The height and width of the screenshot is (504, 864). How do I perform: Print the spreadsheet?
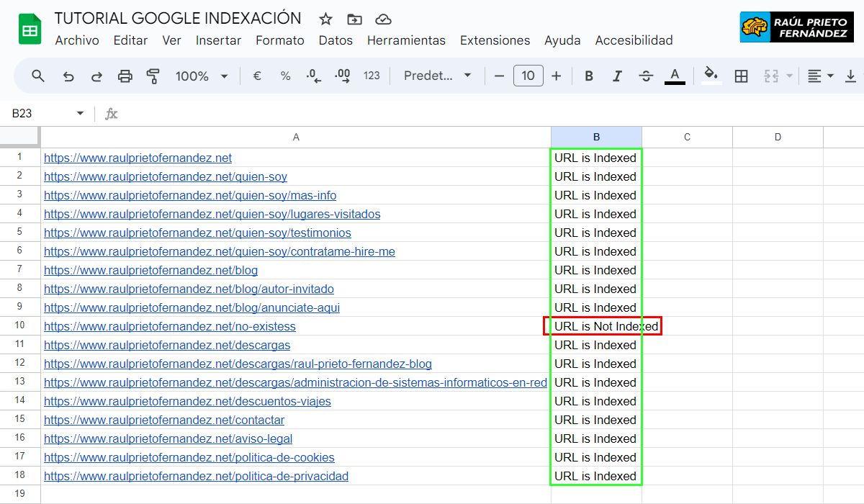click(x=125, y=76)
